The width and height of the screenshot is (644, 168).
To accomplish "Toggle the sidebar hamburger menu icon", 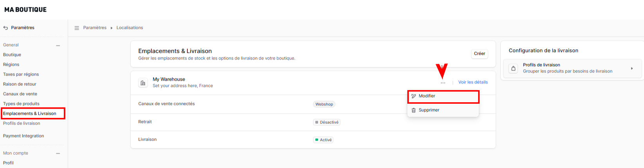I will pos(77,28).
